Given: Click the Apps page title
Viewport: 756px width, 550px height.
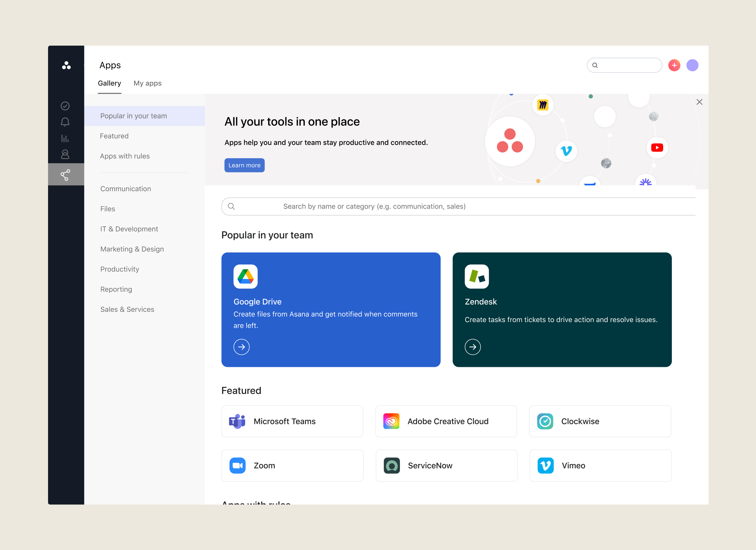Looking at the screenshot, I should click(110, 65).
